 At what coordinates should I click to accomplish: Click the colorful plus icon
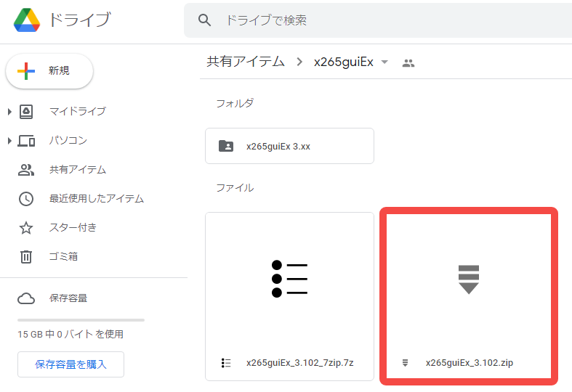[x=26, y=71]
